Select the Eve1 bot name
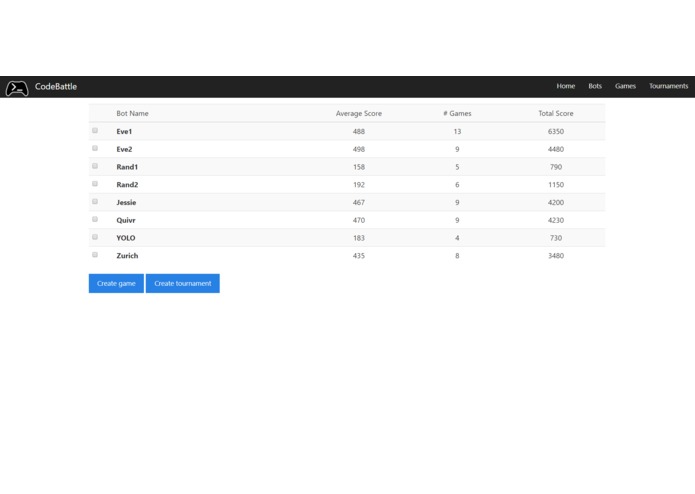695x494 pixels. click(124, 132)
